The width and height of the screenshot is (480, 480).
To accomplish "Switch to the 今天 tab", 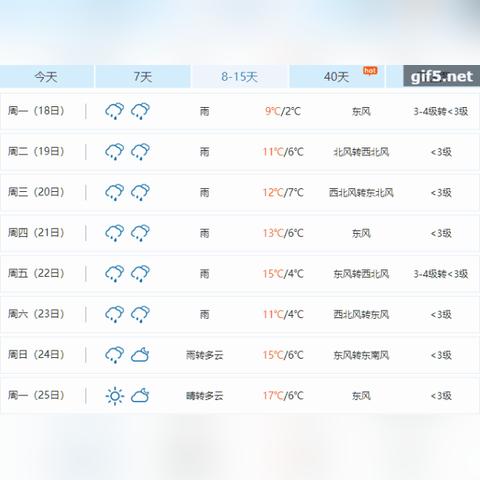I will tap(46, 77).
